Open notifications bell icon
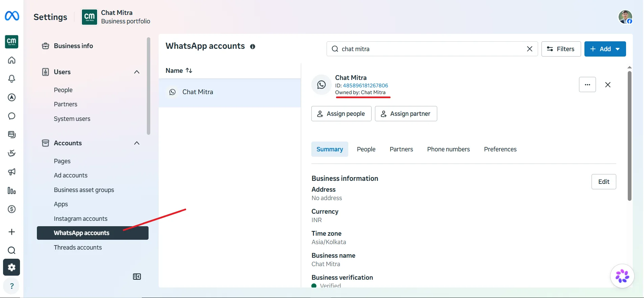The height and width of the screenshot is (298, 644). tap(12, 79)
